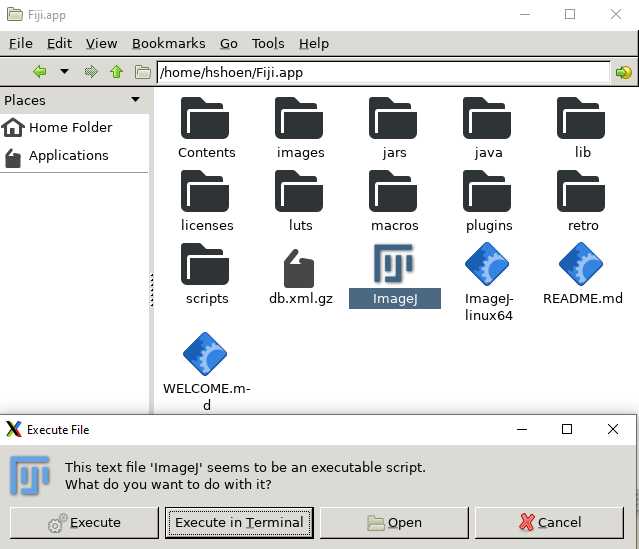Expand the Places side pane dropdown

[x=135, y=99]
